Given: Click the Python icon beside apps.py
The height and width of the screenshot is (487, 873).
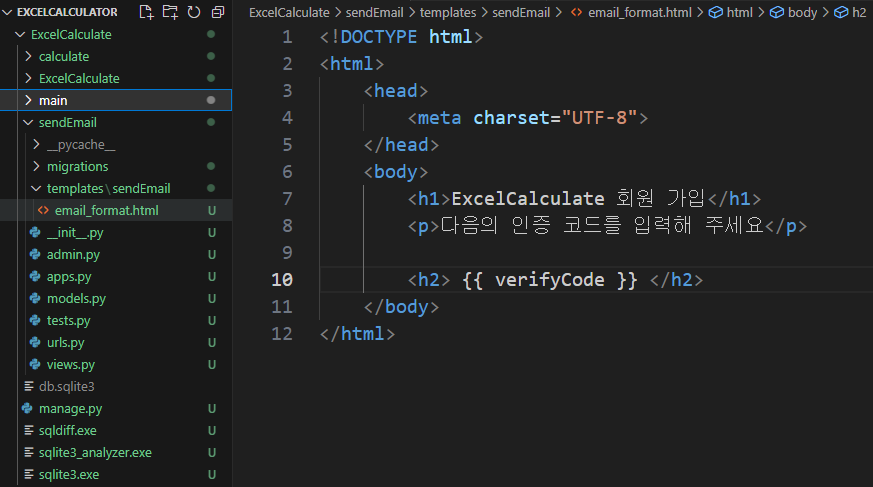Looking at the screenshot, I should (x=35, y=277).
